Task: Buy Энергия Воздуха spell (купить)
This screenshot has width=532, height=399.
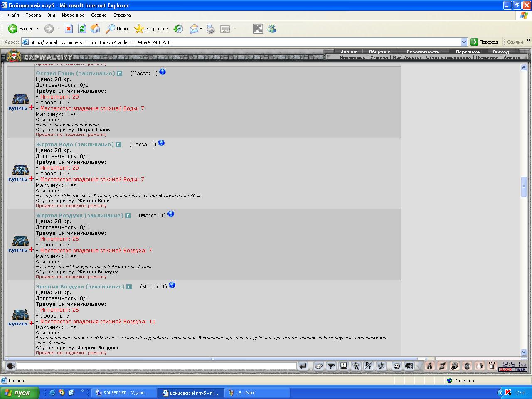Action: click(18, 324)
